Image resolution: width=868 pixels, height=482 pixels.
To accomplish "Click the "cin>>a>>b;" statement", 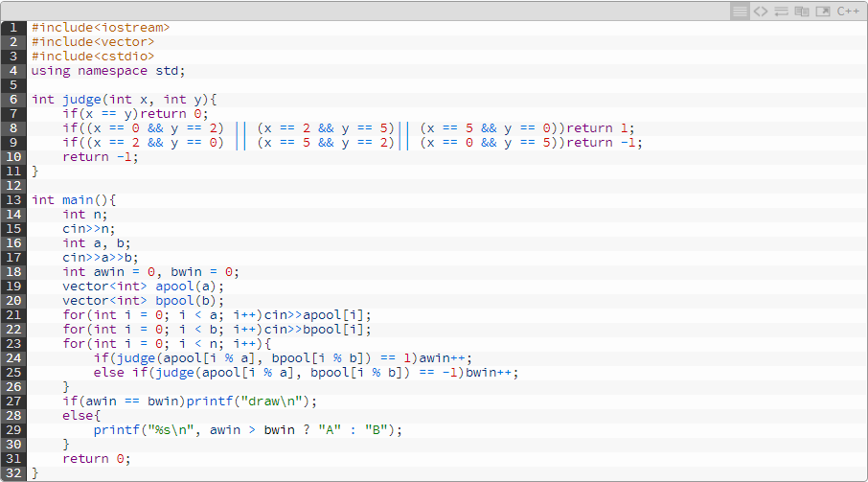I will point(101,258).
